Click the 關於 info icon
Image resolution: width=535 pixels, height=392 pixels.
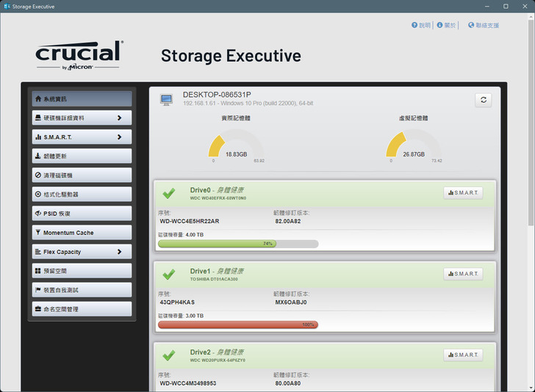(440, 25)
